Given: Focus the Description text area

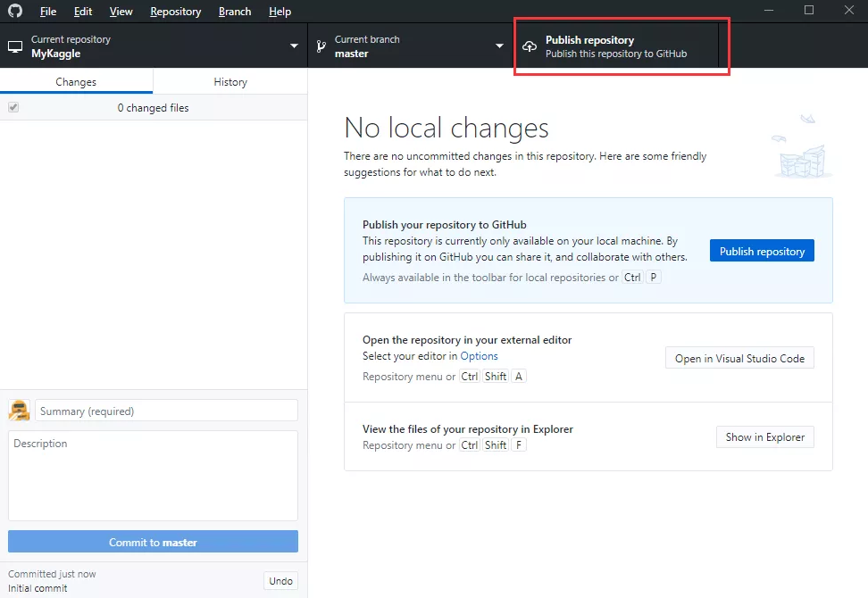Looking at the screenshot, I should (x=153, y=476).
